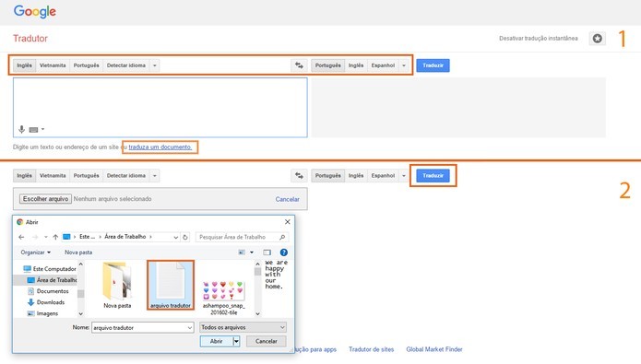Screen dimensions: 641x364
Task: Click the star phrasebook icon near Desativar tradução
Action: (598, 39)
